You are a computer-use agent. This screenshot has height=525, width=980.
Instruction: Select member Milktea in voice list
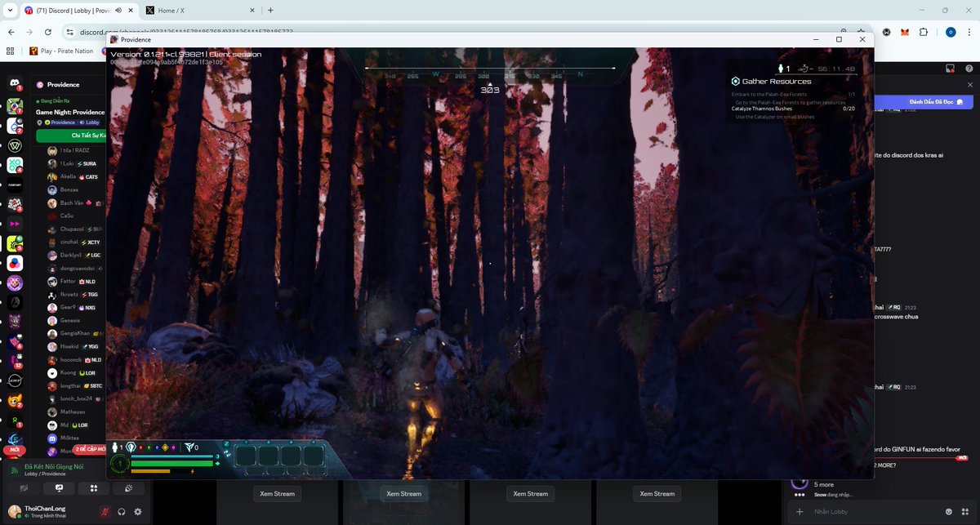point(75,438)
